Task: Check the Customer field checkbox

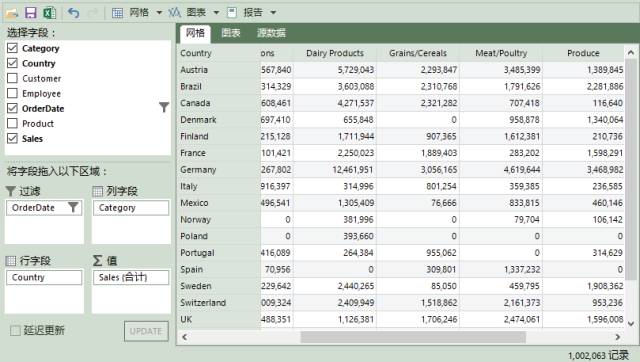Action: [x=12, y=78]
